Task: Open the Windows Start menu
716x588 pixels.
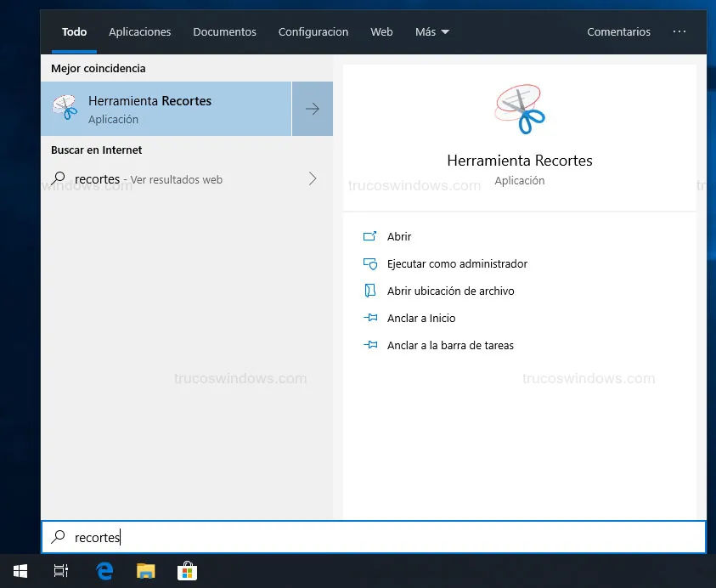Action: click(x=20, y=572)
